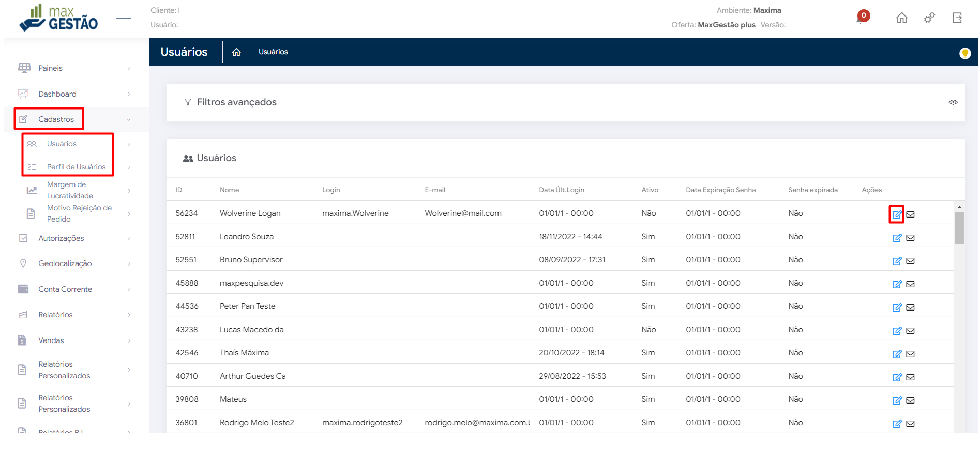
Task: Collapse the Cadastros menu section
Action: (128, 120)
